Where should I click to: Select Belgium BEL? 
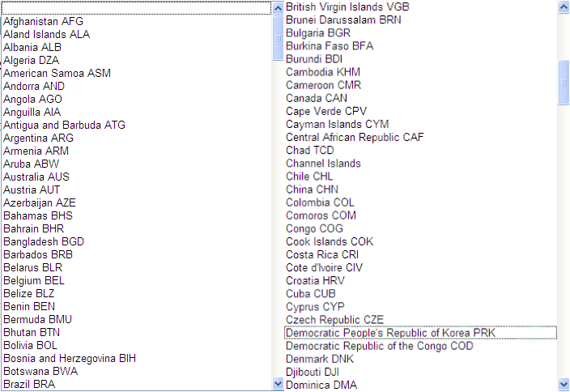pyautogui.click(x=34, y=281)
